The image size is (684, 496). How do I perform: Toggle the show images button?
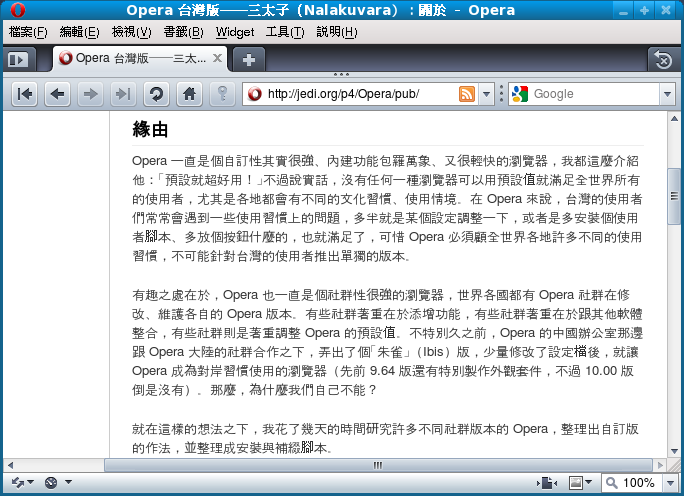point(576,482)
